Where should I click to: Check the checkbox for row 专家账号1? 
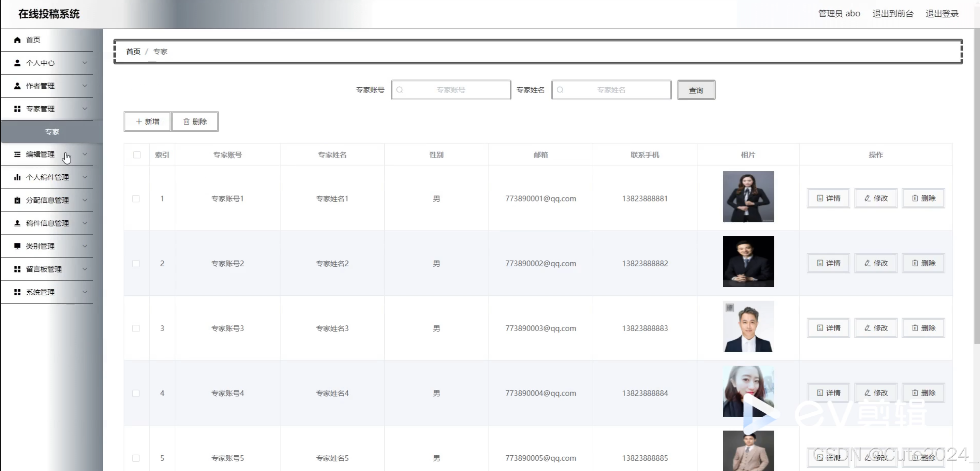[136, 198]
